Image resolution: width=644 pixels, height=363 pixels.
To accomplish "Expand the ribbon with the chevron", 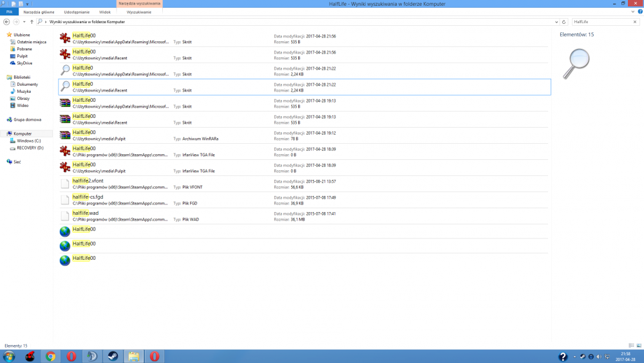I will pos(634,12).
